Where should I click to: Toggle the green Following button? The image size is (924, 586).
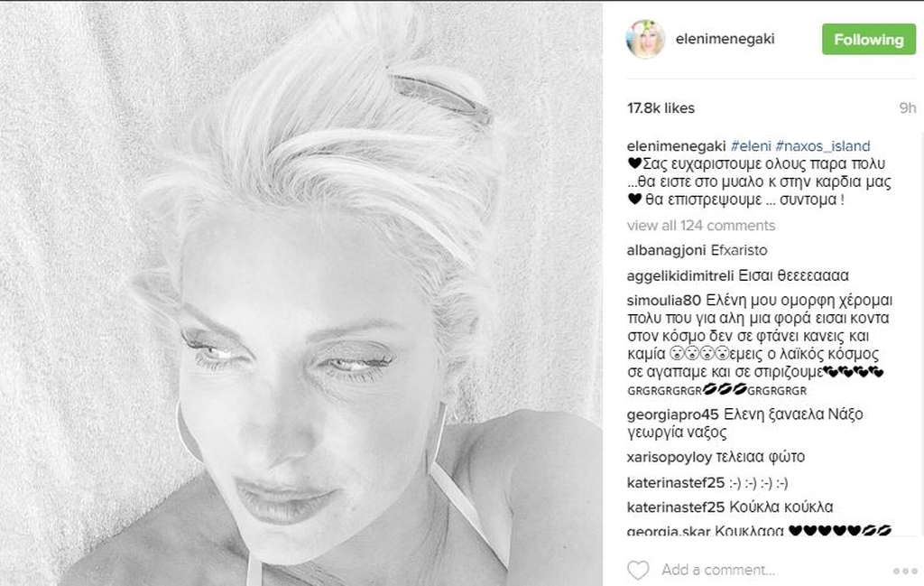pyautogui.click(x=869, y=40)
